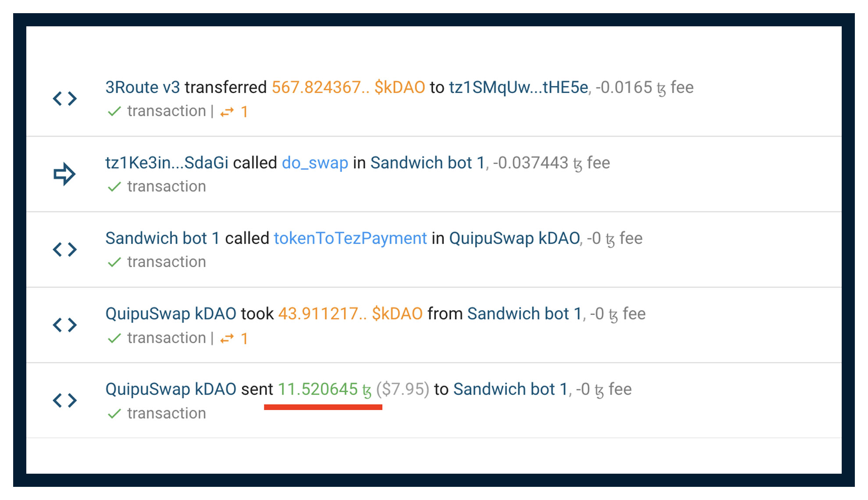868x500 pixels.
Task: Toggle the checkmark on the QuipuSwap took transaction
Action: [115, 338]
